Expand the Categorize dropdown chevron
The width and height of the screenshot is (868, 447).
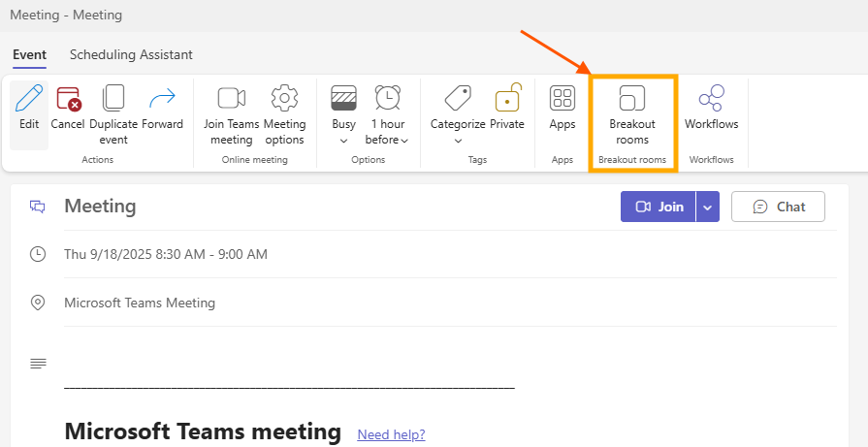pos(458,141)
